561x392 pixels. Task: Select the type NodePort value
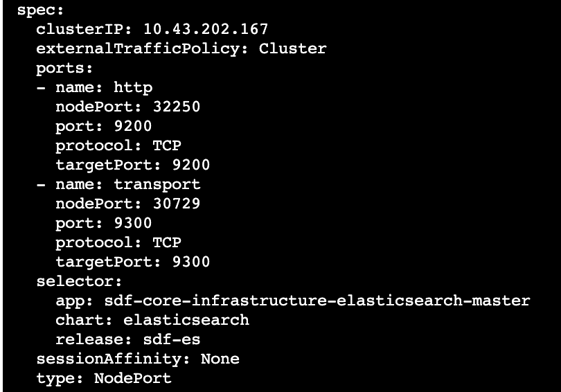coord(133,378)
